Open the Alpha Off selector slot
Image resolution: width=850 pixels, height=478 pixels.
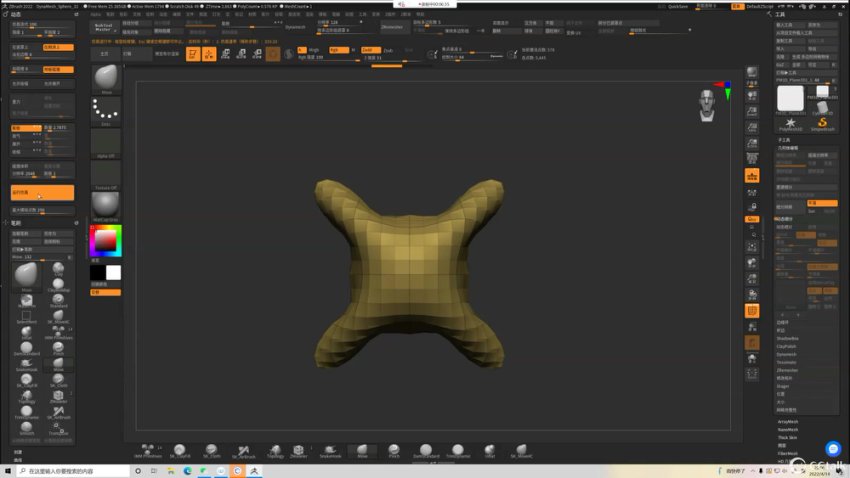106,143
